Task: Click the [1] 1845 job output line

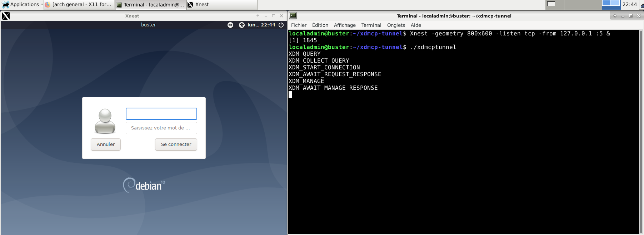Action: (x=303, y=40)
